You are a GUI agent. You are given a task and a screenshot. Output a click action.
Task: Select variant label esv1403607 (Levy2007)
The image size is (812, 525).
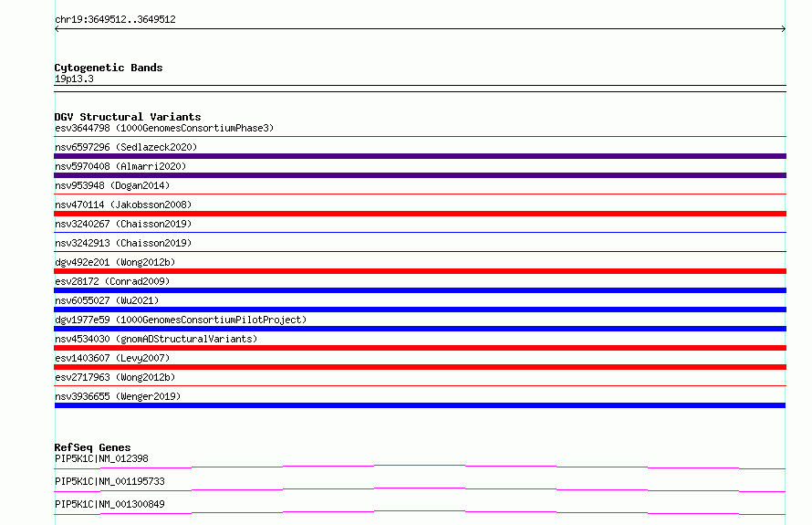coord(112,358)
